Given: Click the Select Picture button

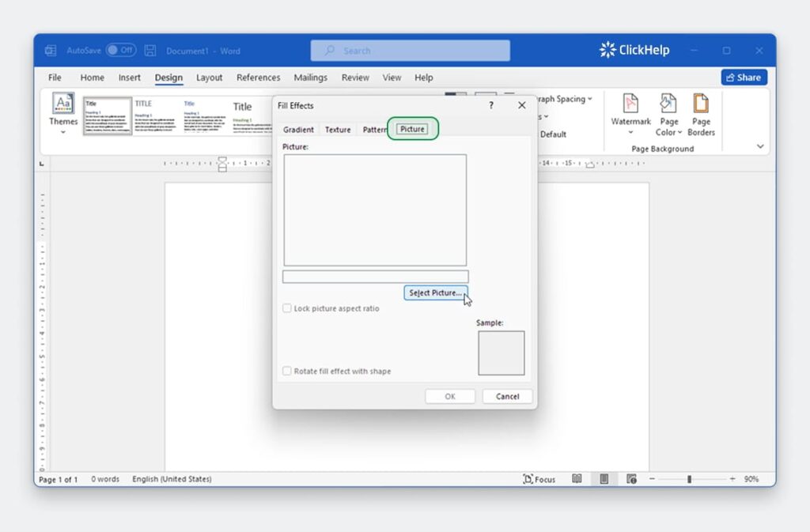Looking at the screenshot, I should (x=436, y=292).
